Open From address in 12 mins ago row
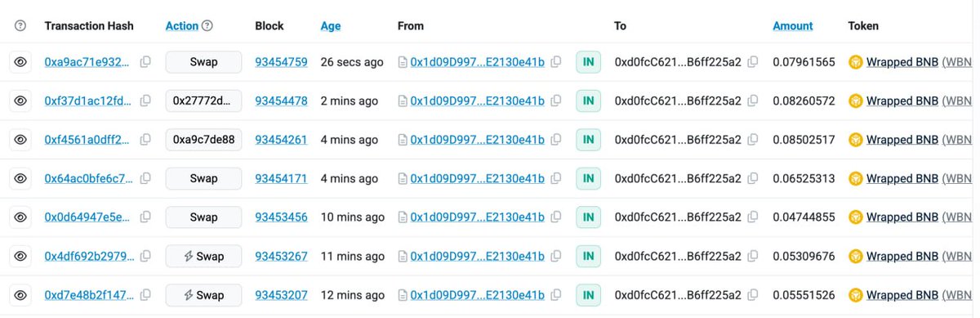 tap(477, 295)
